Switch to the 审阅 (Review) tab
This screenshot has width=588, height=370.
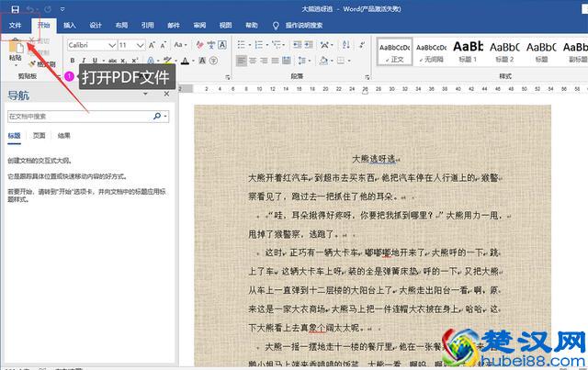click(x=199, y=26)
